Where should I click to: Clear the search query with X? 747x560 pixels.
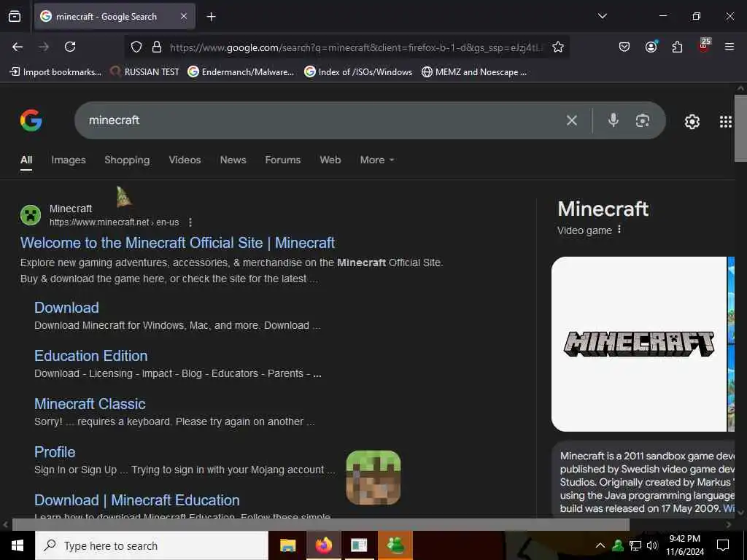[x=572, y=120]
